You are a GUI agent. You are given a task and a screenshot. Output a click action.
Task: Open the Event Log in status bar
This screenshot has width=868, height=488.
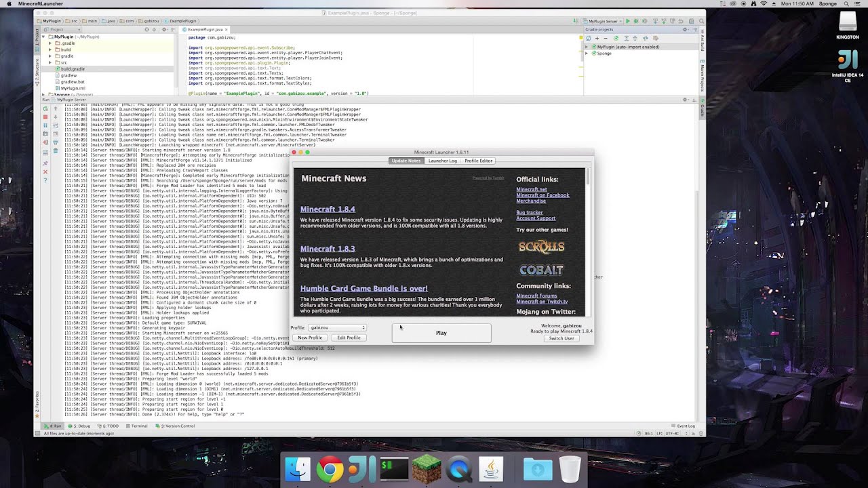tap(684, 426)
